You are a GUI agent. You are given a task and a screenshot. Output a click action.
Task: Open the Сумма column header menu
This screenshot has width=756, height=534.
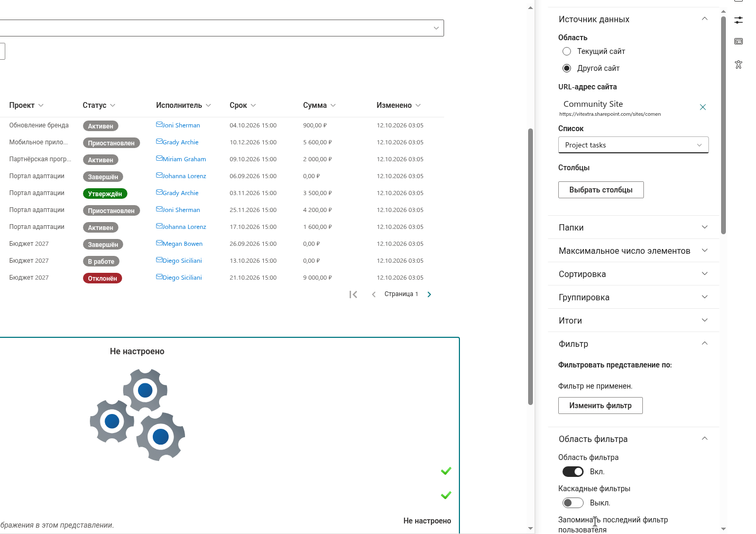319,105
